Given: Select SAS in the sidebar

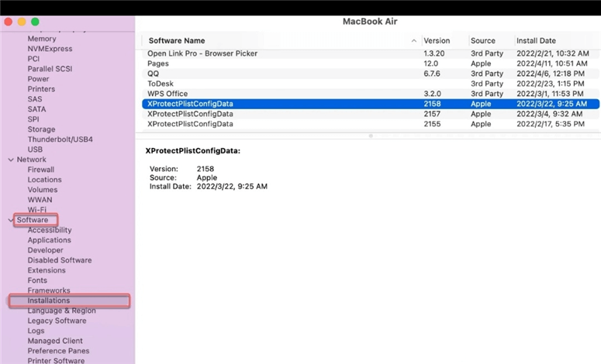Looking at the screenshot, I should coord(35,99).
